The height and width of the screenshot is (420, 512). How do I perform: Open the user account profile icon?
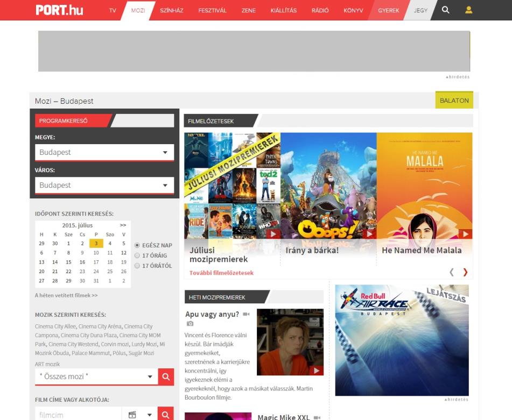[x=468, y=10]
